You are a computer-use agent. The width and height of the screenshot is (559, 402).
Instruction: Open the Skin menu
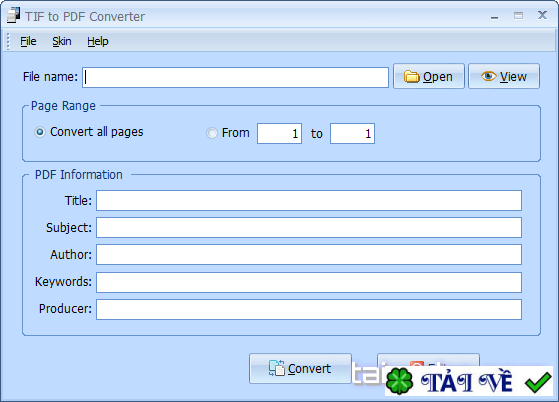point(62,41)
